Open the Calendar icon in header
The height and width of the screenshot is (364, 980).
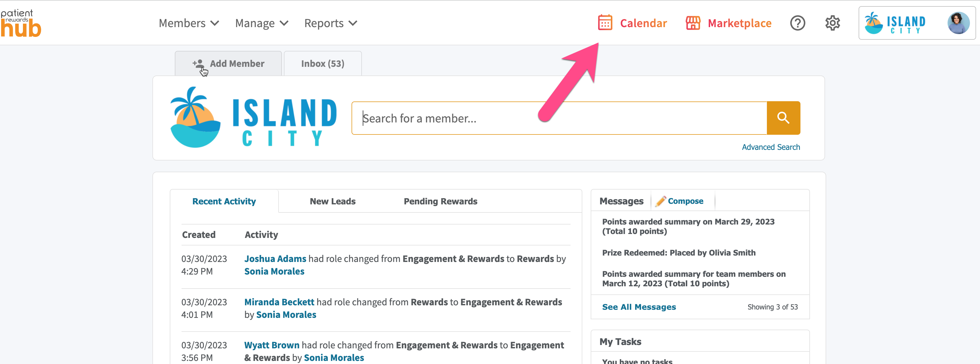pyautogui.click(x=605, y=23)
